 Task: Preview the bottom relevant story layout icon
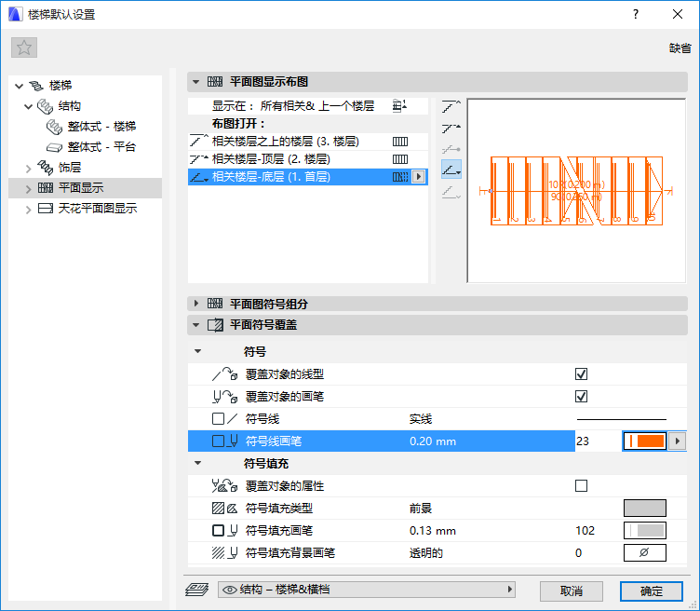(451, 170)
